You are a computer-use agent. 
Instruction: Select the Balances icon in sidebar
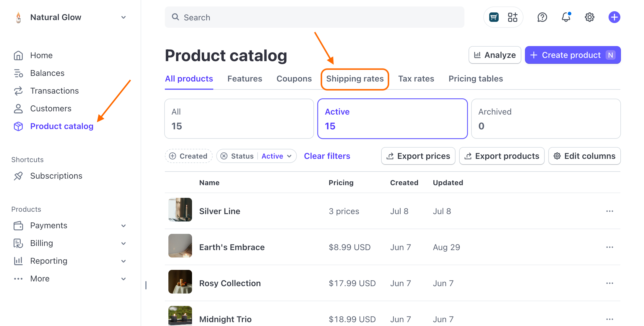[x=18, y=73]
